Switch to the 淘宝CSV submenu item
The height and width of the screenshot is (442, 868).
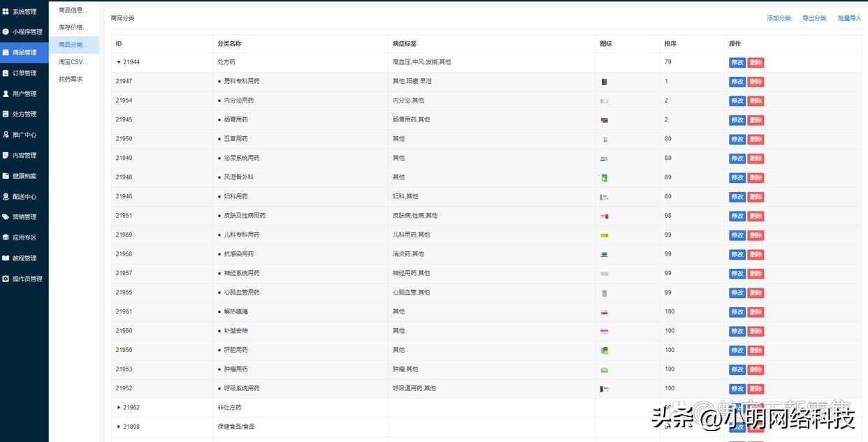73,61
